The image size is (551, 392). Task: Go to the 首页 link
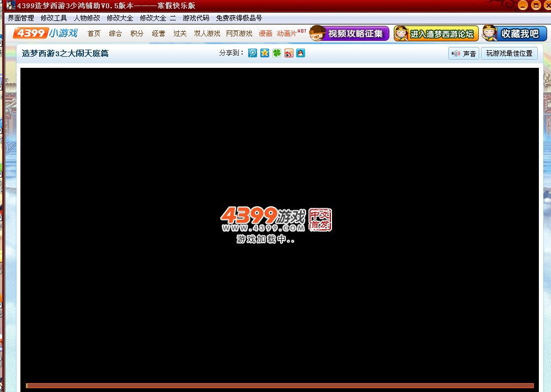pos(94,34)
